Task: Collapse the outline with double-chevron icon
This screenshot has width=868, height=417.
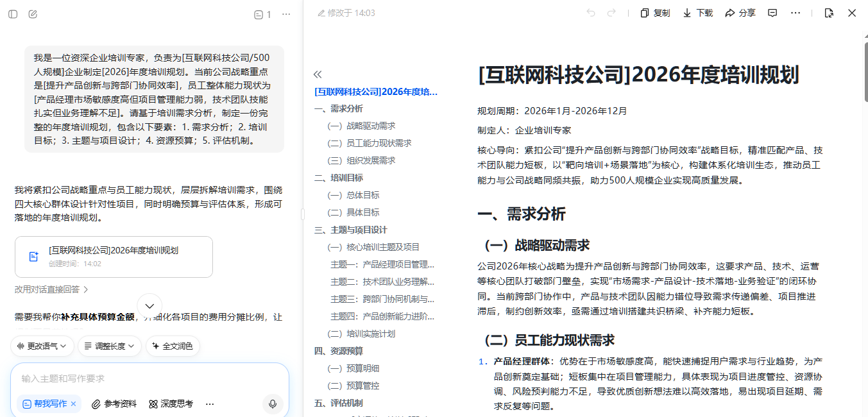Action: click(x=317, y=74)
